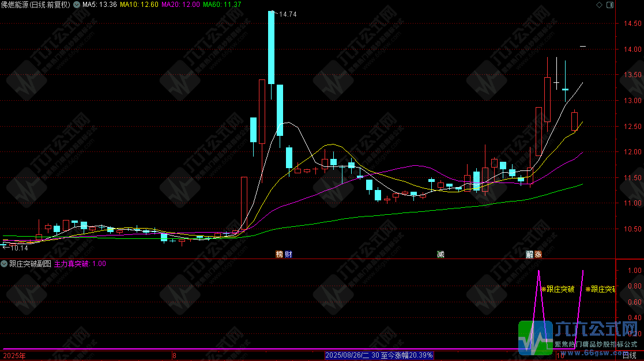Select the MA5 moving average label
The height and width of the screenshot is (361, 644).
(100, 5)
